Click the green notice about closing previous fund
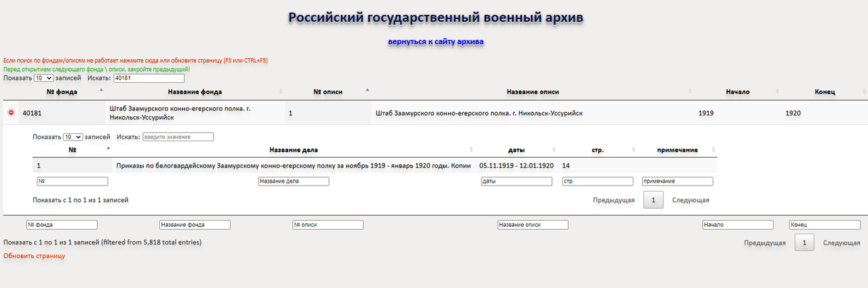 pos(97,69)
